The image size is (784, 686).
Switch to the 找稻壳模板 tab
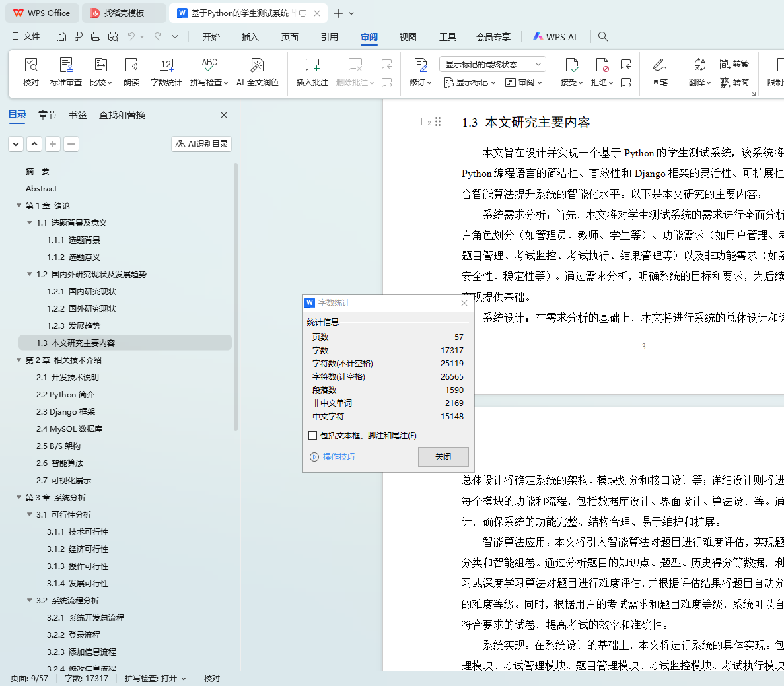(x=124, y=13)
